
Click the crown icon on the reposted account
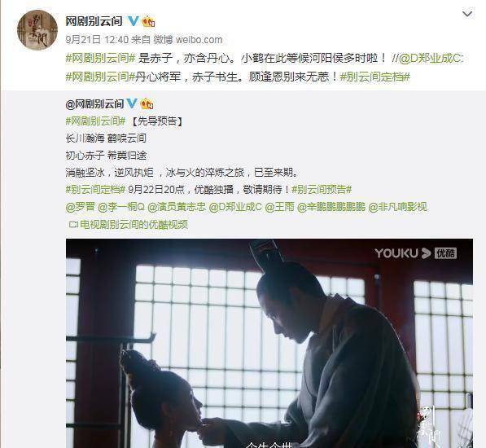click(x=147, y=103)
